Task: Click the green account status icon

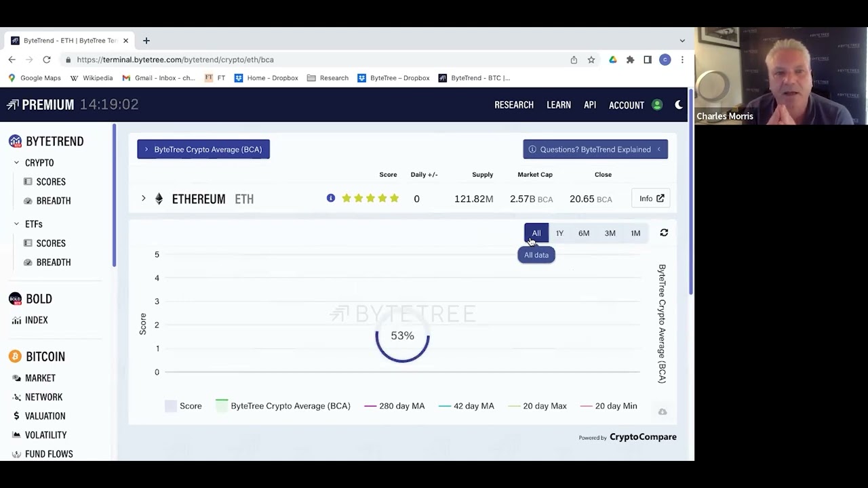Action: pyautogui.click(x=657, y=105)
